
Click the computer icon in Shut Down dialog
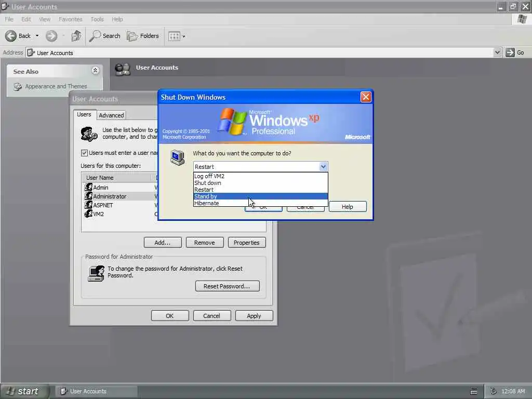tap(178, 157)
